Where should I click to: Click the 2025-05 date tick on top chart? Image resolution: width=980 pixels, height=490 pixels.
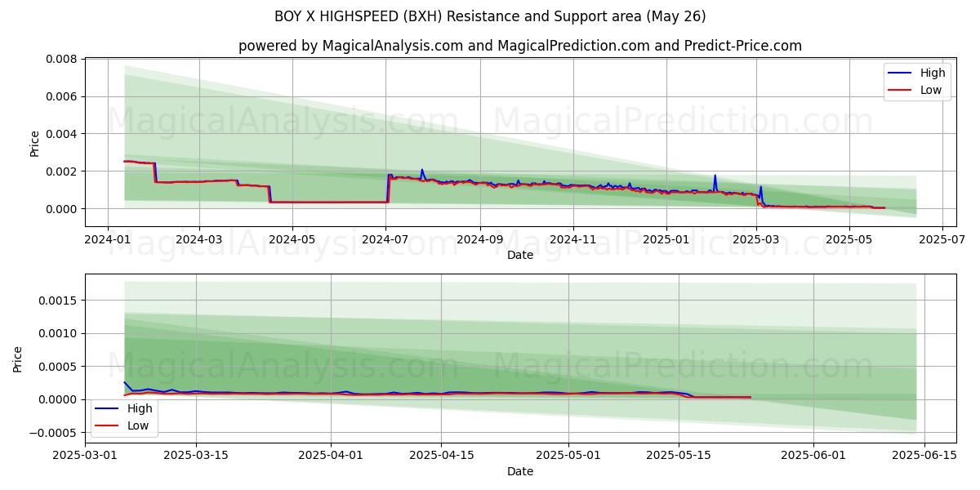coord(849,240)
